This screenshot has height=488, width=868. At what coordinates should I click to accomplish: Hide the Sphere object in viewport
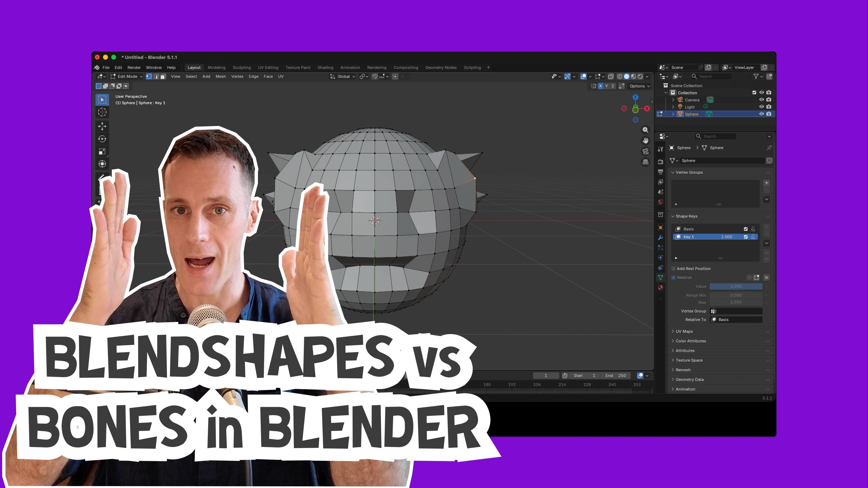click(x=761, y=114)
